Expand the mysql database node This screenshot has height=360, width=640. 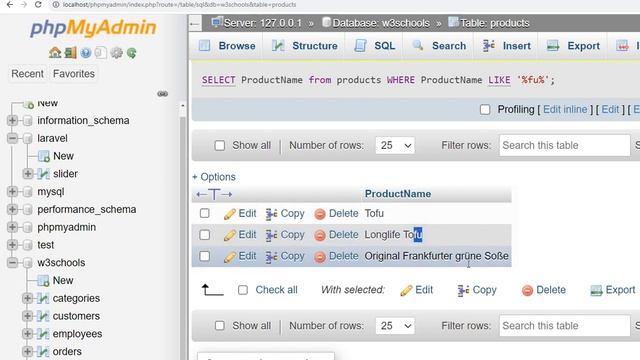pyautogui.click(x=12, y=191)
